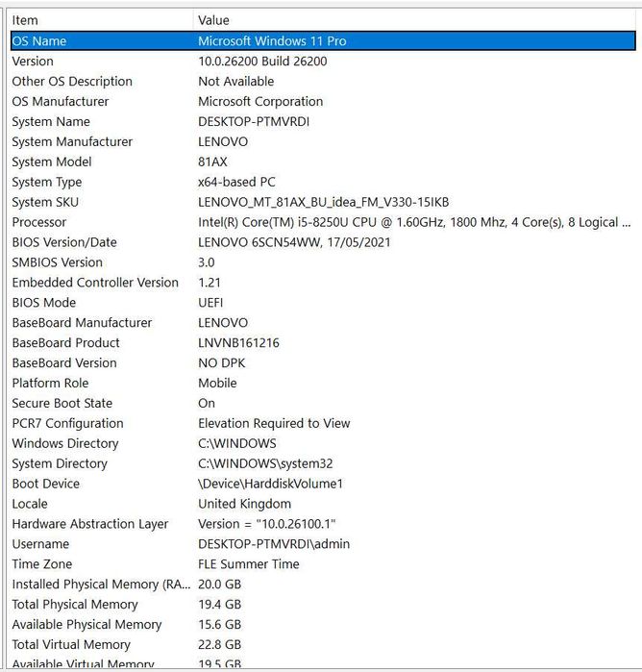Select the Windows Directory row
Screen dimensions: 642x672
point(323,443)
